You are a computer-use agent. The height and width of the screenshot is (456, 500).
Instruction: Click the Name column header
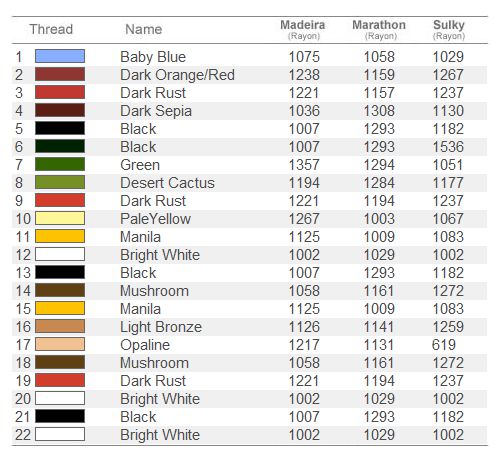tap(144, 29)
